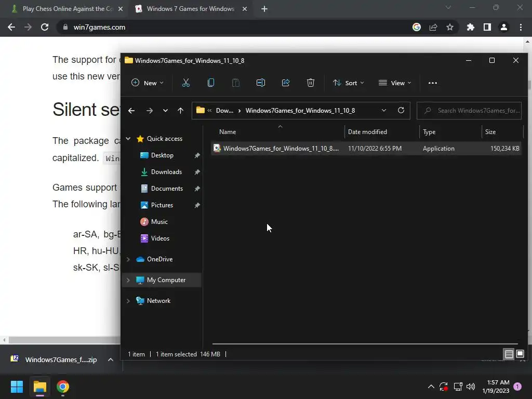532x399 pixels.
Task: Select the Windows7Games application file
Action: tap(366, 148)
